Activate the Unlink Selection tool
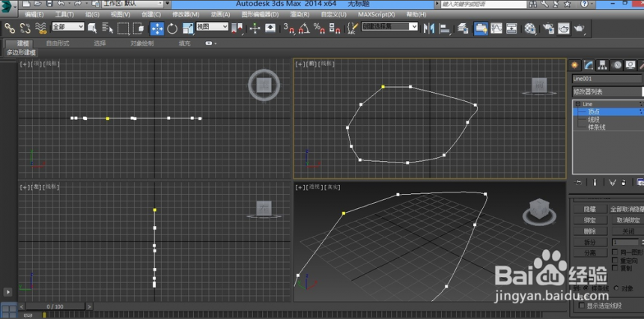The height and width of the screenshot is (319, 644). 25,28
